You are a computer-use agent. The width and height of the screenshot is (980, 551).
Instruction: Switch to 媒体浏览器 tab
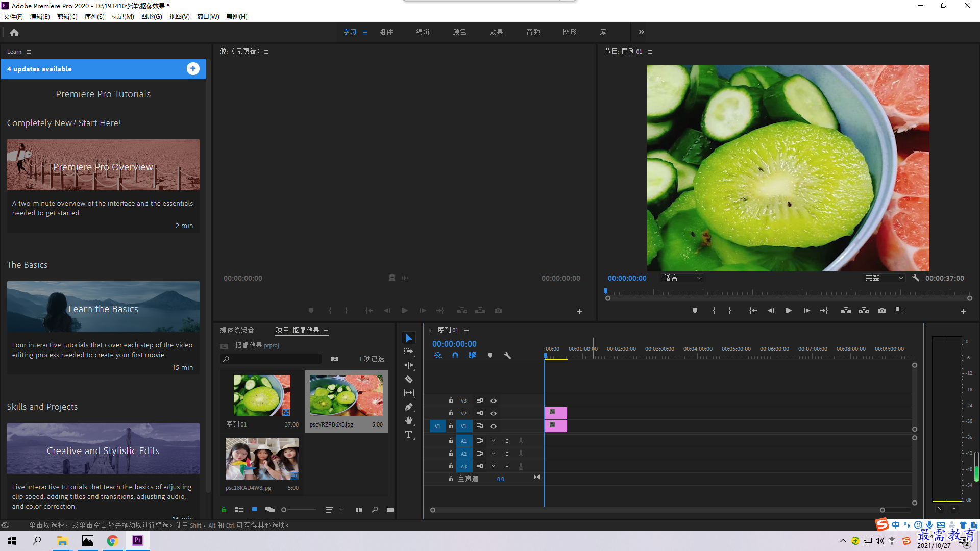click(237, 330)
